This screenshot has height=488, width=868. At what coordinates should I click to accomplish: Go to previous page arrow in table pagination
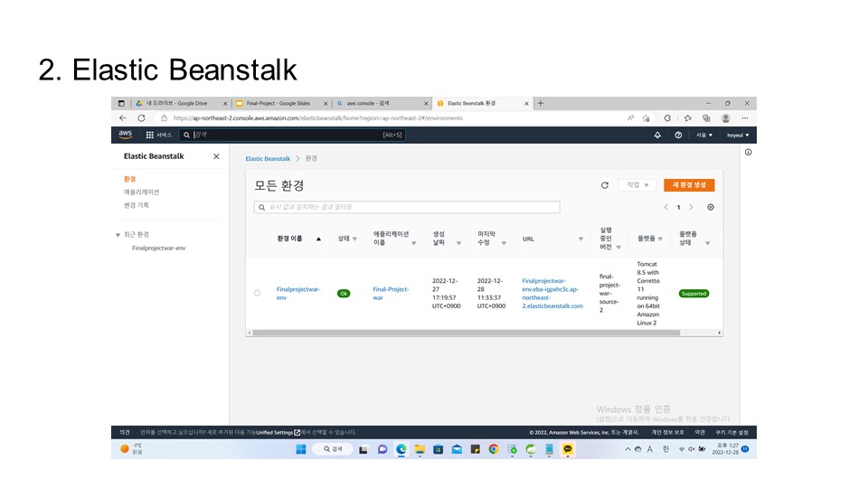(x=666, y=207)
